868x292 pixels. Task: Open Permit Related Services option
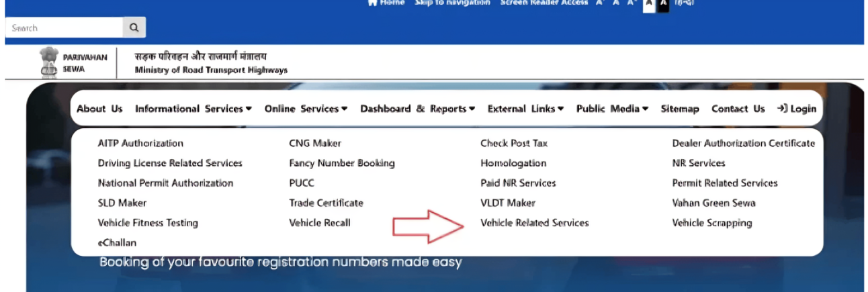pyautogui.click(x=725, y=183)
